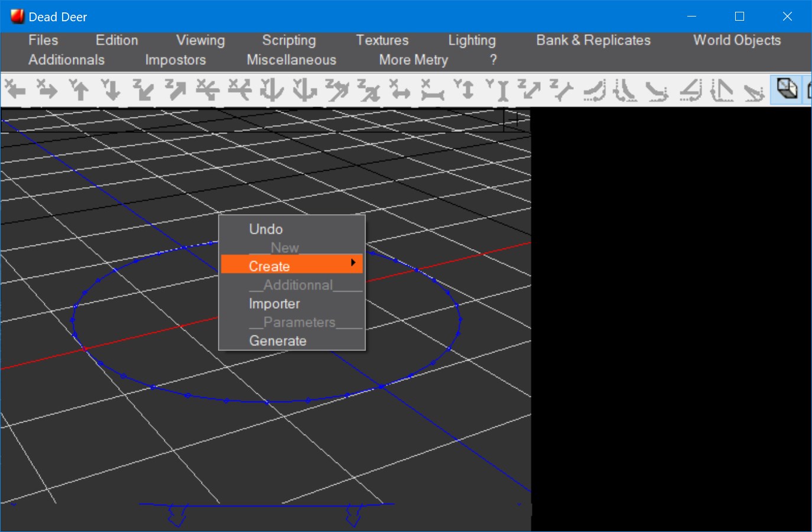Select the second Y-axis rotation anchor icon
Viewport: 812px width, 532px height.
[x=304, y=90]
